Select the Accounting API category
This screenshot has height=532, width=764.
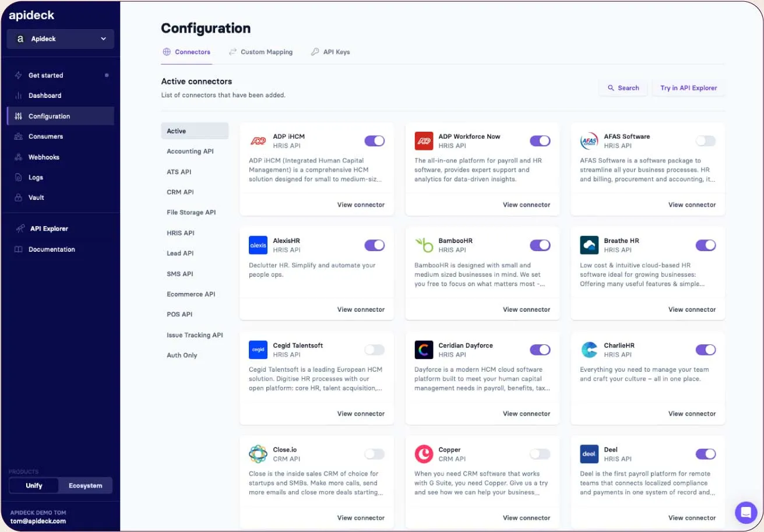(190, 152)
